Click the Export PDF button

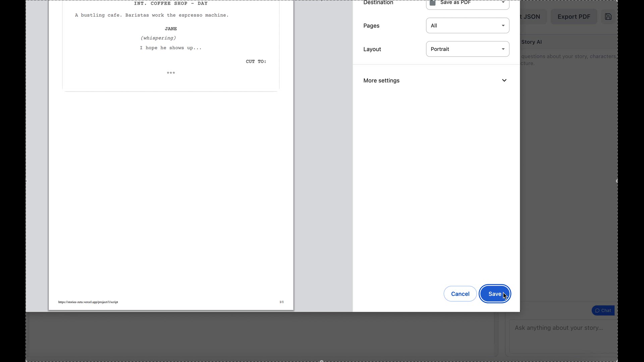tap(574, 16)
